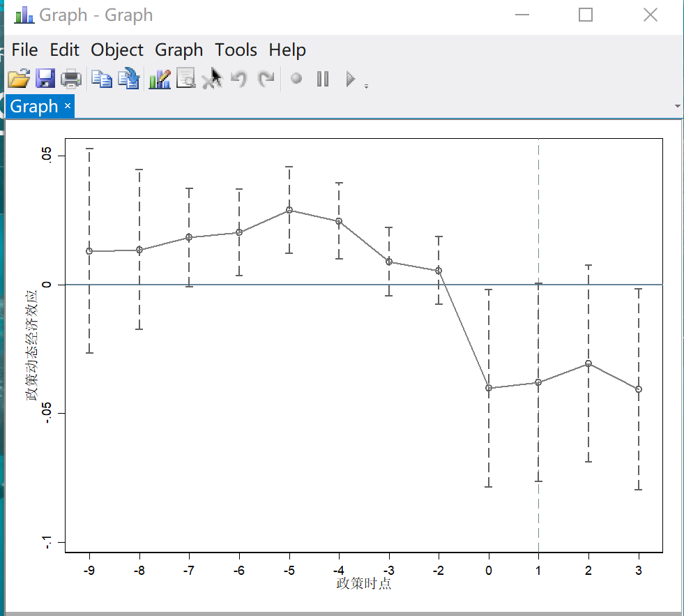Open the Tools menu

236,50
